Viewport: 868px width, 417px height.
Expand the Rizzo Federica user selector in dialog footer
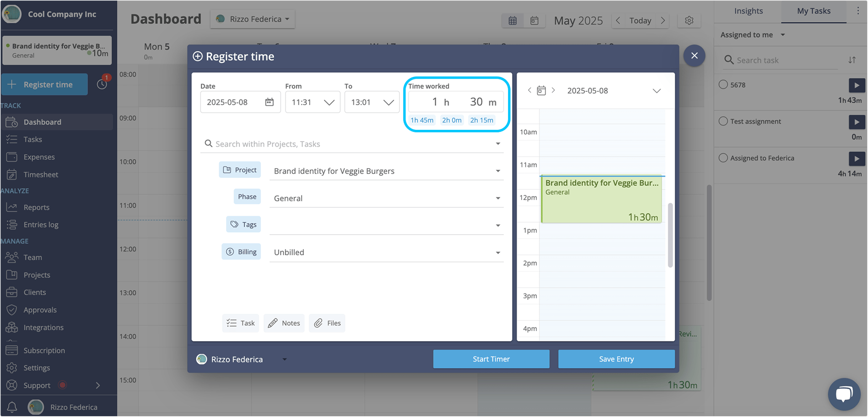pyautogui.click(x=285, y=359)
